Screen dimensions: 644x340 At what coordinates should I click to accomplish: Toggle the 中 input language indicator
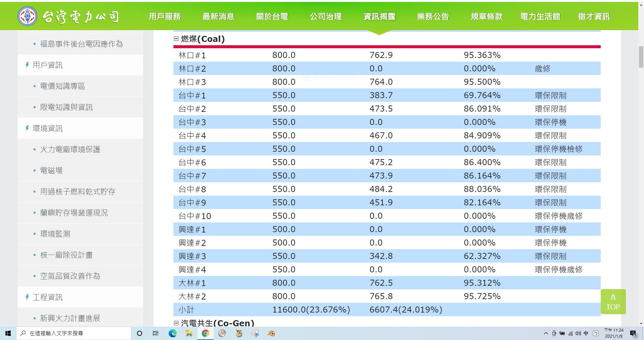tap(586, 333)
